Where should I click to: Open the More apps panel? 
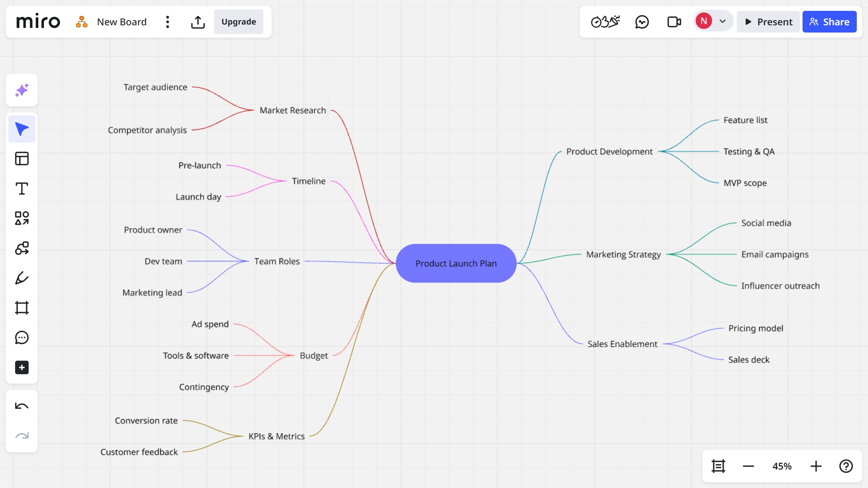(22, 368)
